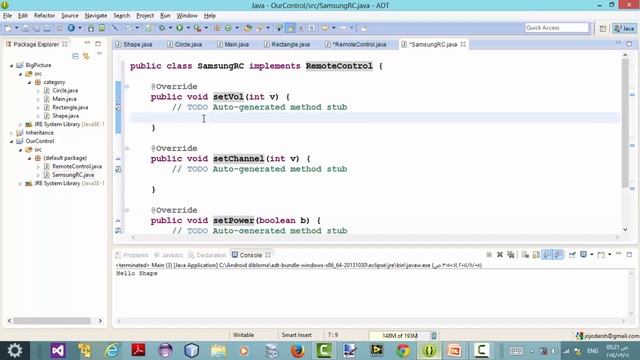The height and width of the screenshot is (360, 640).
Task: Open RemoteControl.java in Package Explorer
Action: tap(77, 167)
